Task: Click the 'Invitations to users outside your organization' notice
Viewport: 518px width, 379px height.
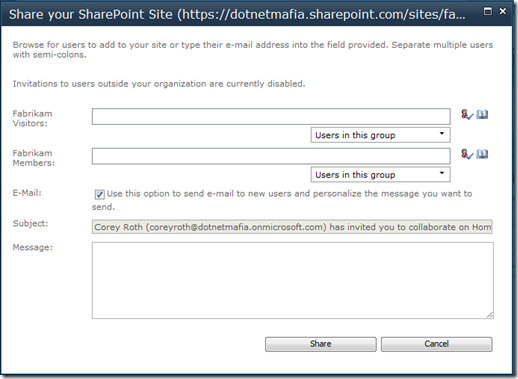Action: pyautogui.click(x=159, y=84)
